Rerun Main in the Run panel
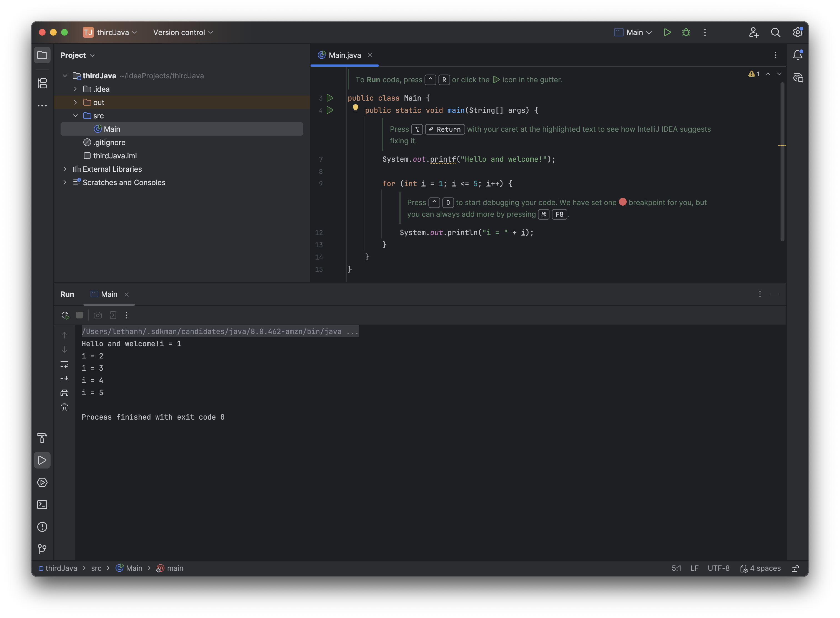 pos(65,315)
